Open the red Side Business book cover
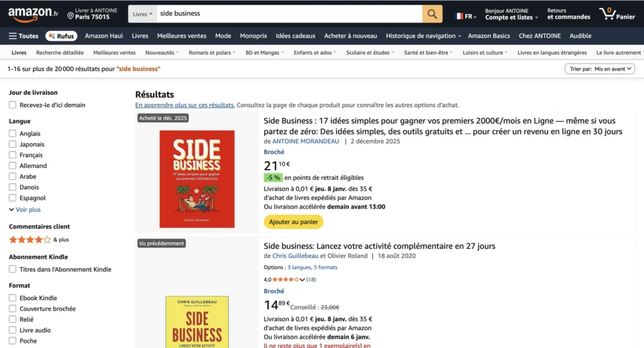The image size is (644, 348). point(197,178)
